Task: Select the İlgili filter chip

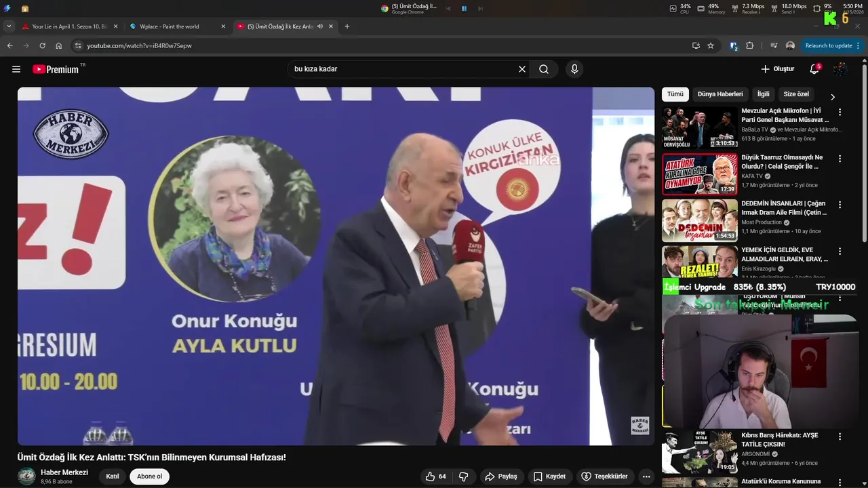Action: [764, 94]
